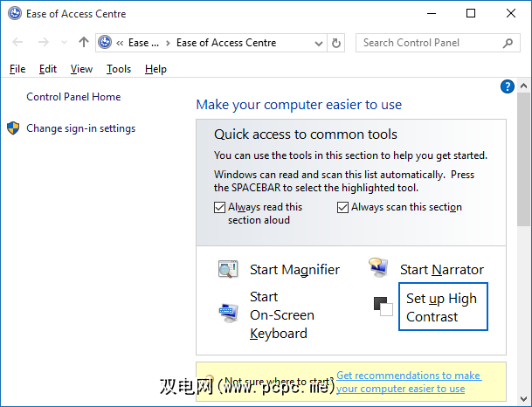The image size is (532, 407).
Task: Open the Edit menu
Action: (x=47, y=69)
